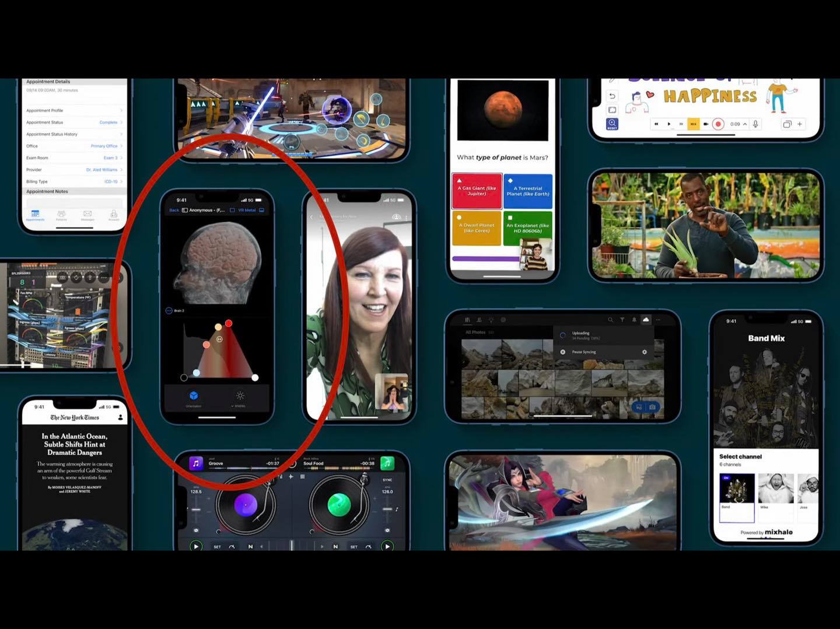840x629 pixels.
Task: Open the account icon in The New York Times
Action: 121,418
